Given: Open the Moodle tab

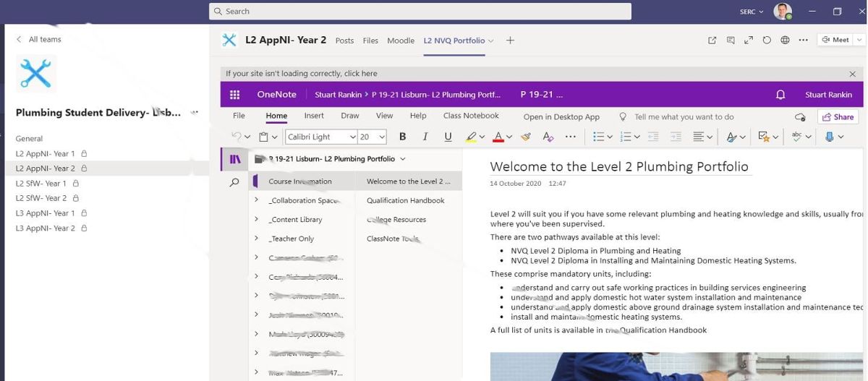Looking at the screenshot, I should coord(401,40).
